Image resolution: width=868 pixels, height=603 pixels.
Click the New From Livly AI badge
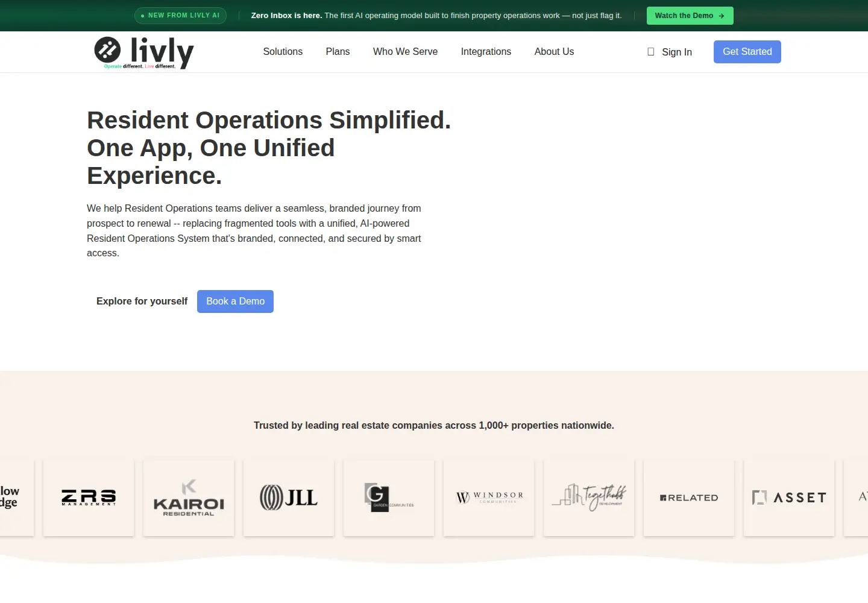point(180,16)
